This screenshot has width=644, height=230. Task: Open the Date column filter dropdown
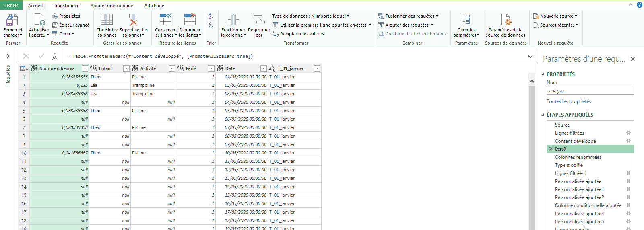pos(263,68)
